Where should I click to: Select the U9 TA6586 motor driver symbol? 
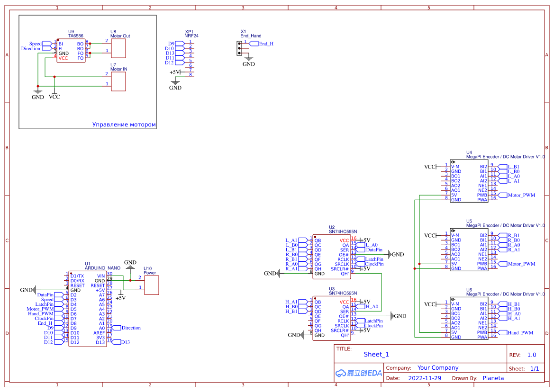(71, 50)
